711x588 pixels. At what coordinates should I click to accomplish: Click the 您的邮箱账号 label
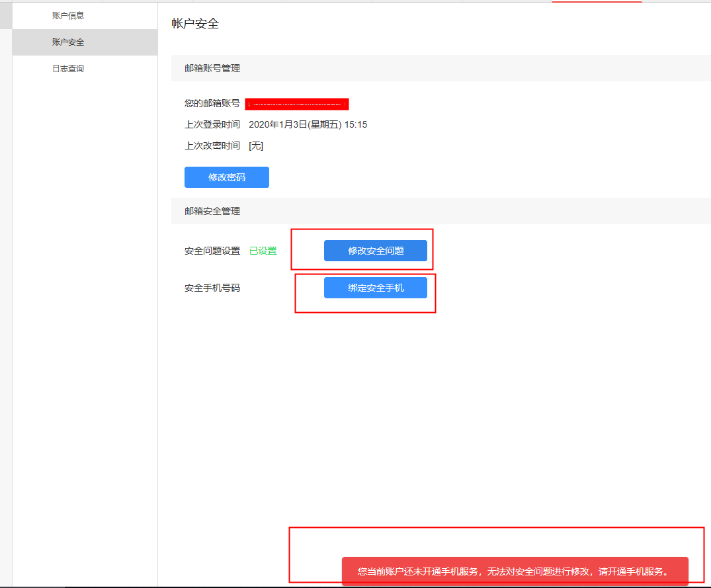(x=212, y=104)
